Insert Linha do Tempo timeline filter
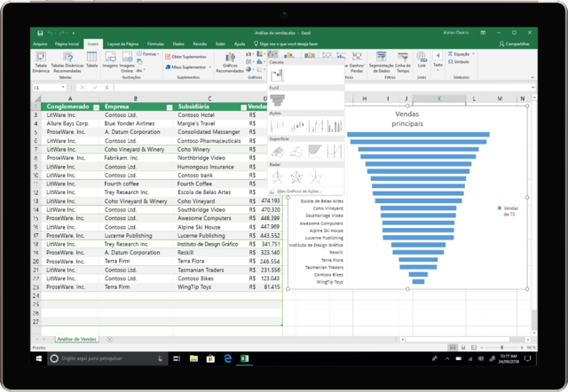This screenshot has width=568, height=392. click(x=403, y=62)
